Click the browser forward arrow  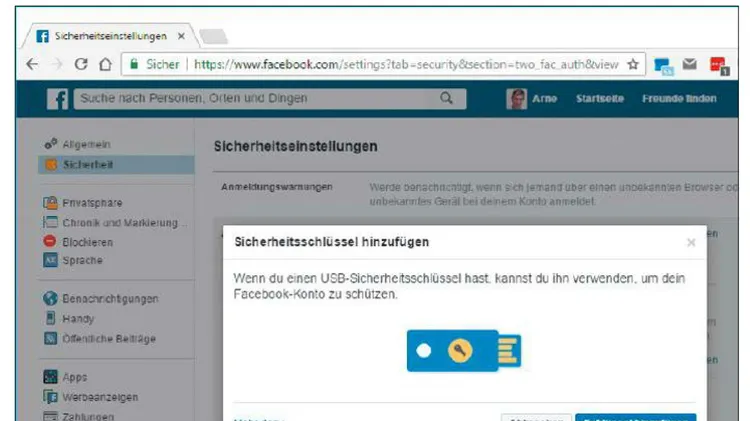pyautogui.click(x=57, y=64)
